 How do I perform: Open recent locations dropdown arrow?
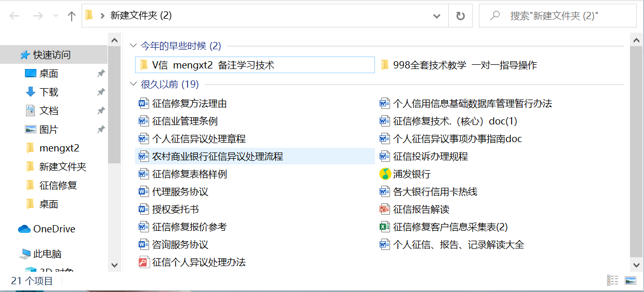[56, 16]
